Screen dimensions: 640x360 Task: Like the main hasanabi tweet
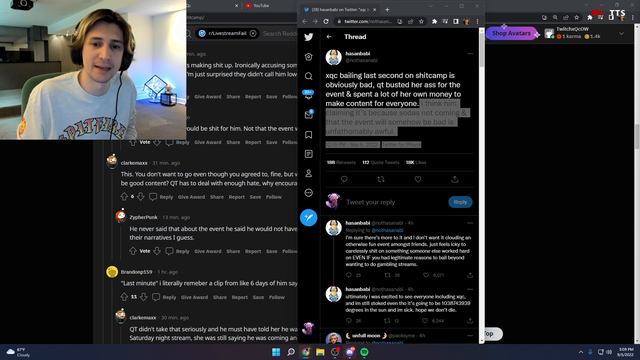tap(418, 179)
